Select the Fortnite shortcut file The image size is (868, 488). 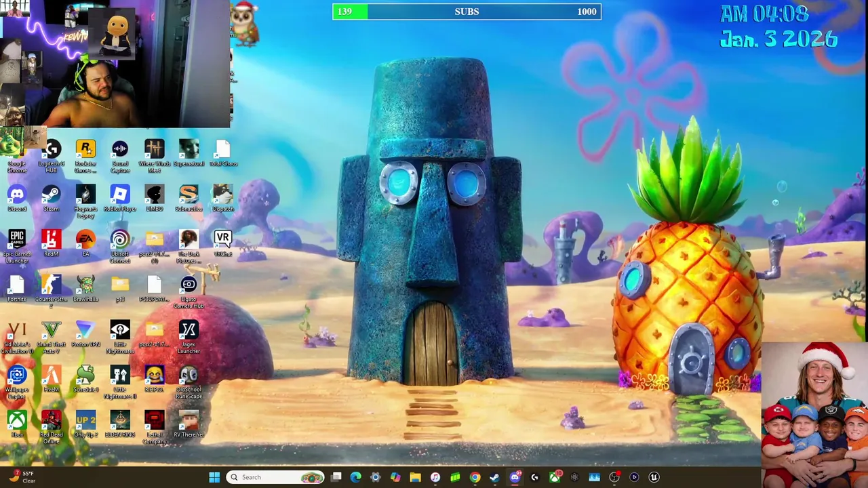17,289
